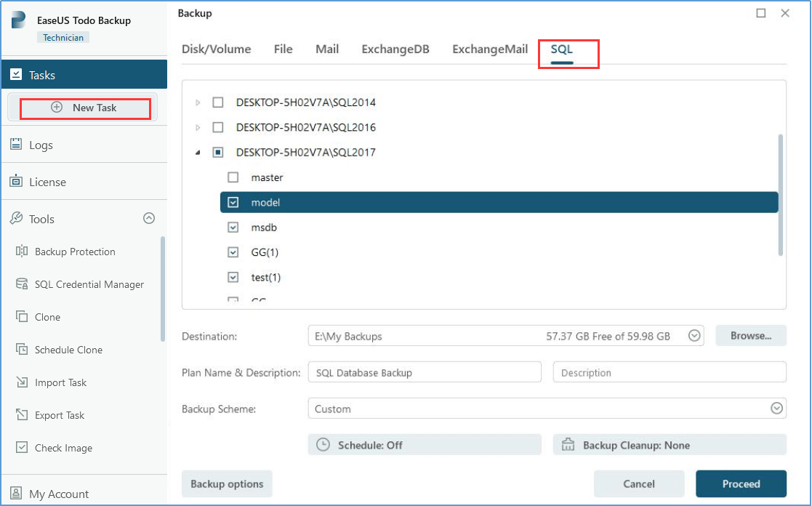The height and width of the screenshot is (506, 812).
Task: Type in the Description field
Action: point(669,372)
